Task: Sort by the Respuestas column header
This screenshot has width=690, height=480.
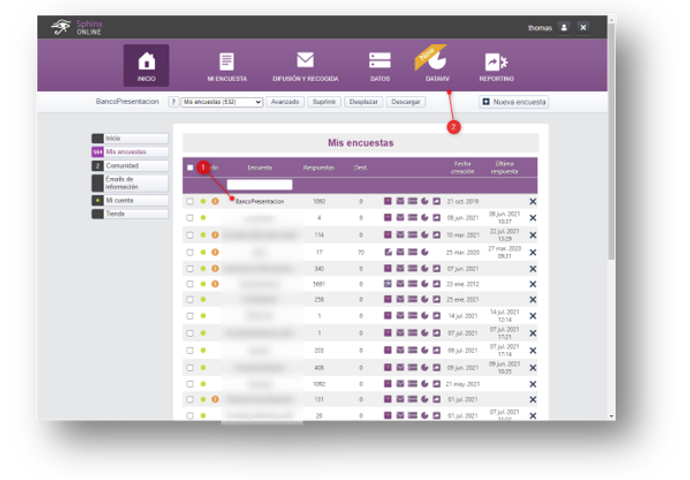Action: [x=319, y=168]
